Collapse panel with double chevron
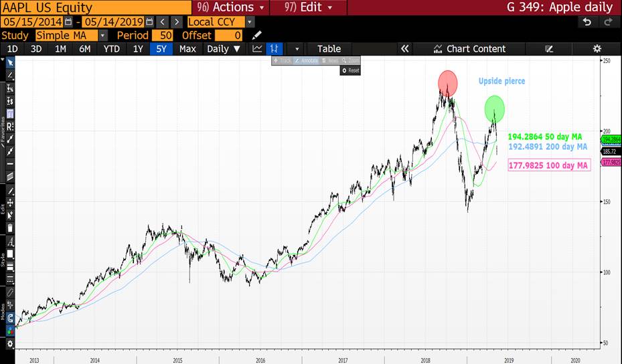This screenshot has height=364, width=622. [404, 49]
